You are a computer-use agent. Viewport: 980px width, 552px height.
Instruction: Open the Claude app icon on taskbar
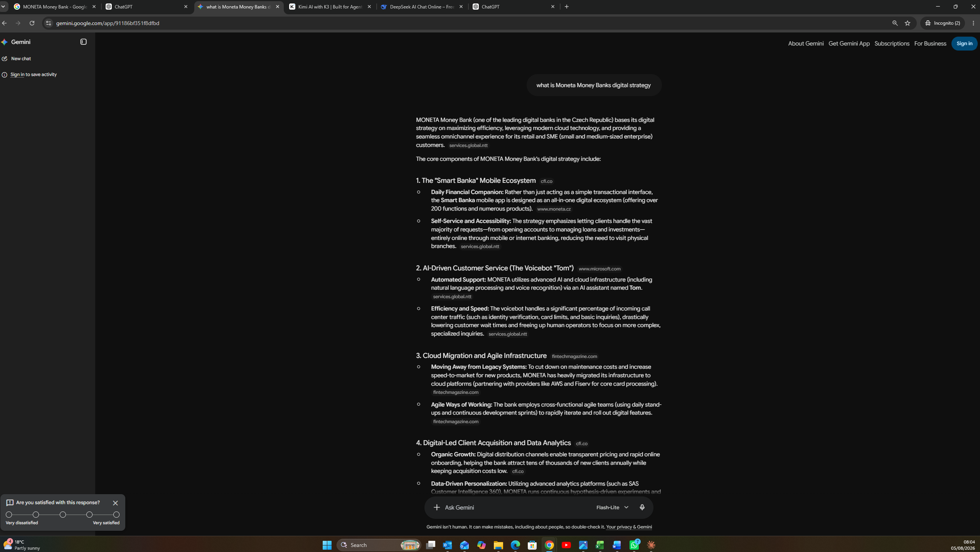pos(651,545)
